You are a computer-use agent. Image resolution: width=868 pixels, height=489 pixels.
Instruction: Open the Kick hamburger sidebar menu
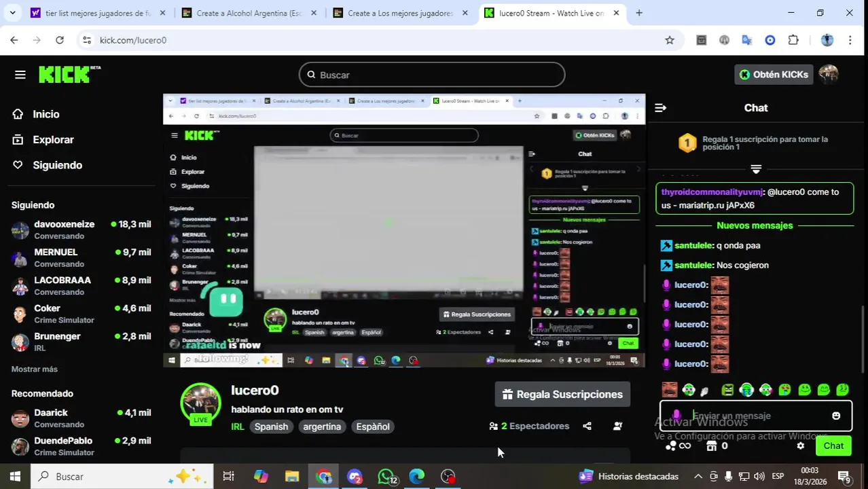click(x=20, y=75)
